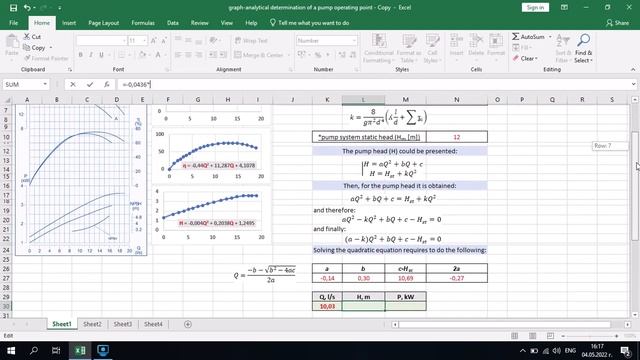Click the Clear eraser icon
The width and height of the screenshot is (640, 360).
pyautogui.click(x=516, y=58)
